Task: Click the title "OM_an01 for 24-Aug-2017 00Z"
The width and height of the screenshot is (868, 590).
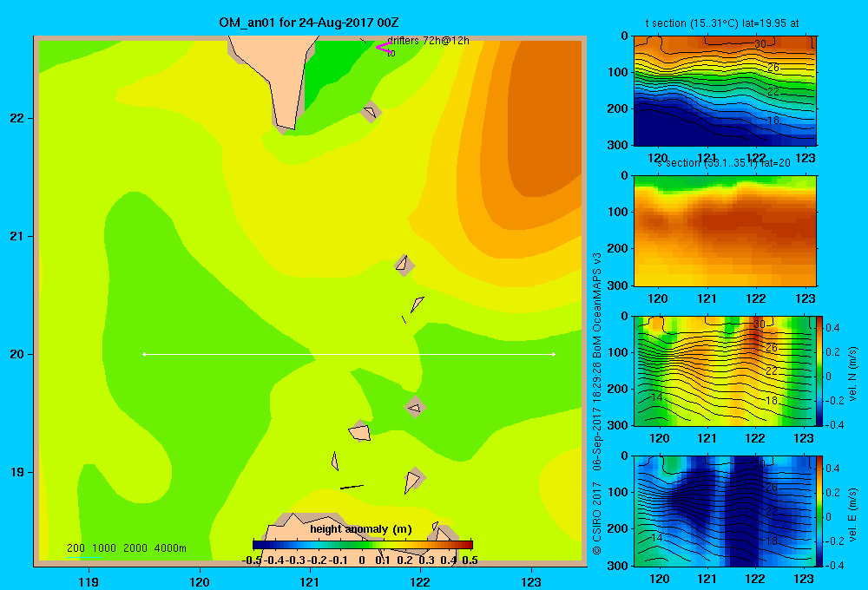Action: point(308,23)
